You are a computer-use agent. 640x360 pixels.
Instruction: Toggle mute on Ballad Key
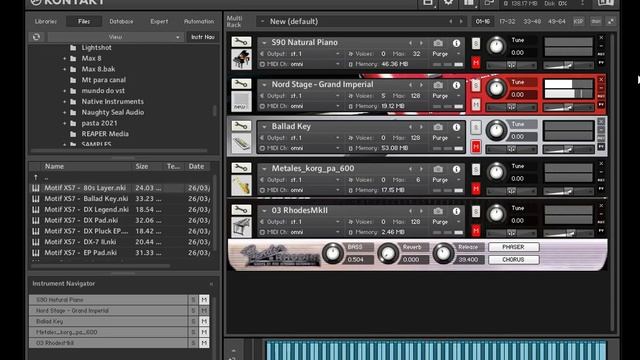click(x=476, y=147)
